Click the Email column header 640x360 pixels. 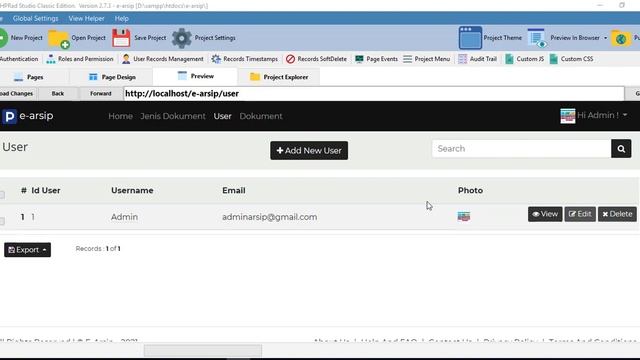coord(234,191)
